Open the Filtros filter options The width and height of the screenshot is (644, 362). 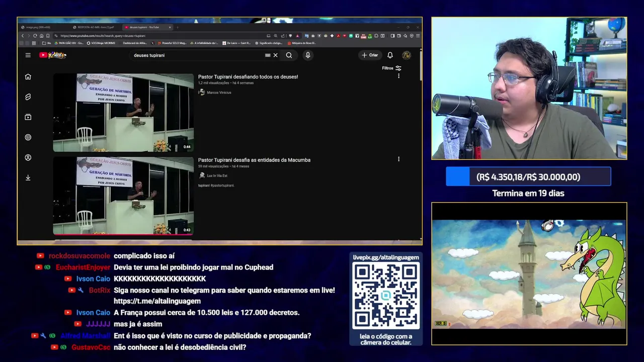coord(391,68)
